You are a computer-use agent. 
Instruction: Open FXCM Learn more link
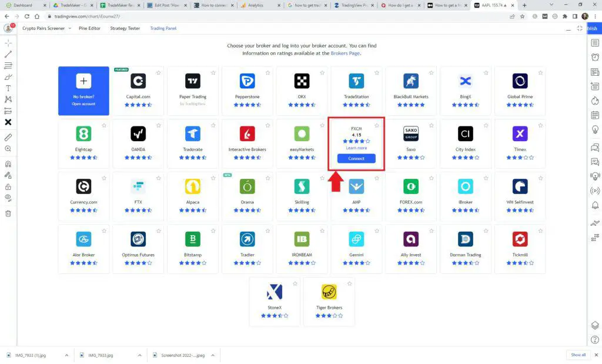[356, 148]
